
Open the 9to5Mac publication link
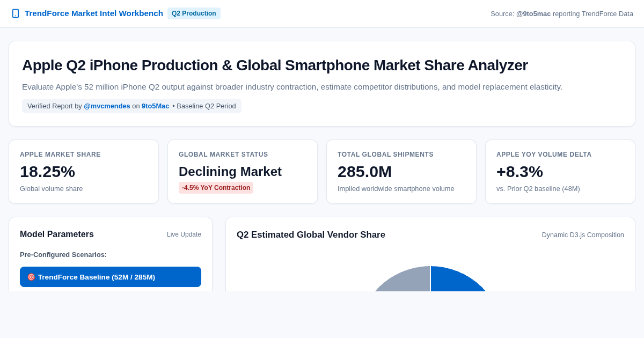point(155,106)
